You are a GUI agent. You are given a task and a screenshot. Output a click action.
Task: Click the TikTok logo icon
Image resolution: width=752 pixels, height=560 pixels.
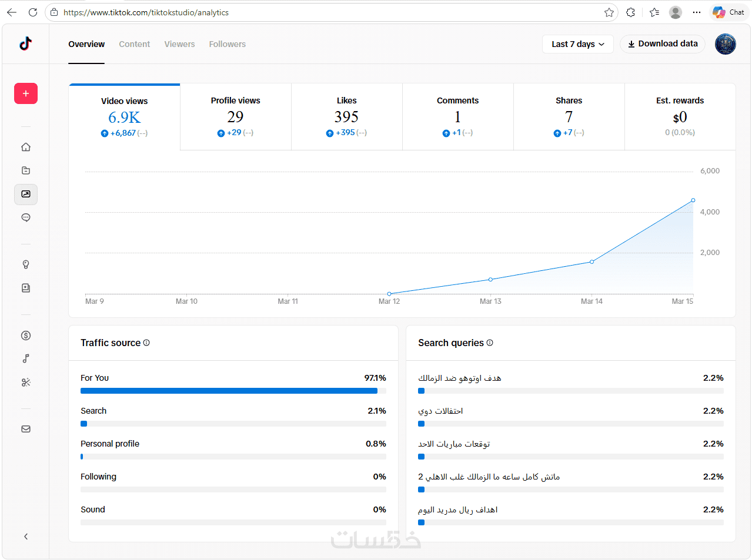(25, 43)
